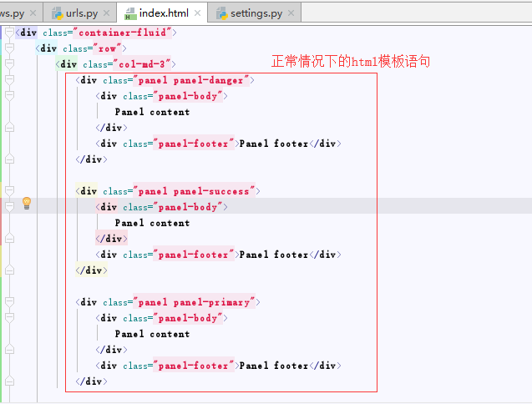
Task: Close the settings.py tab
Action: tap(291, 13)
